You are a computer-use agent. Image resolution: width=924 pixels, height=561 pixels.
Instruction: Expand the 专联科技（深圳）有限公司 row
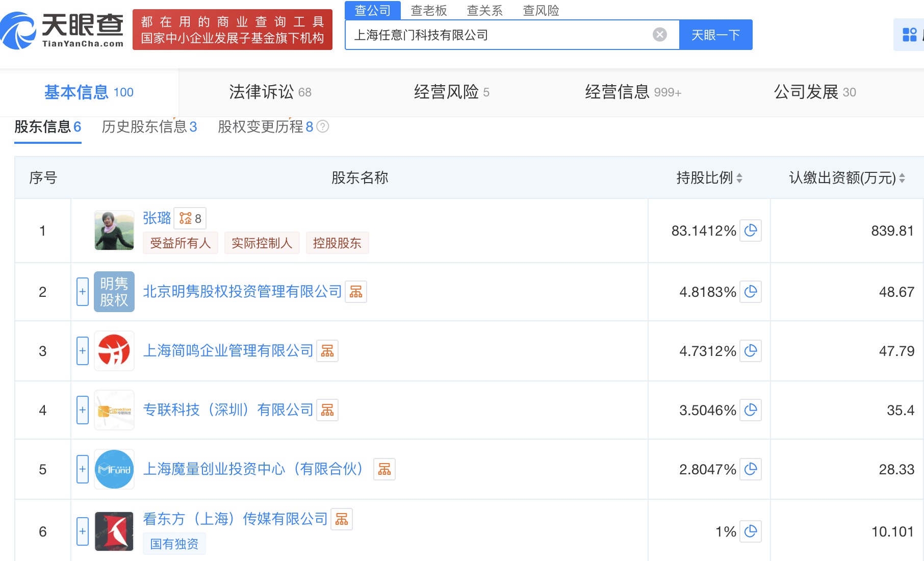(83, 410)
